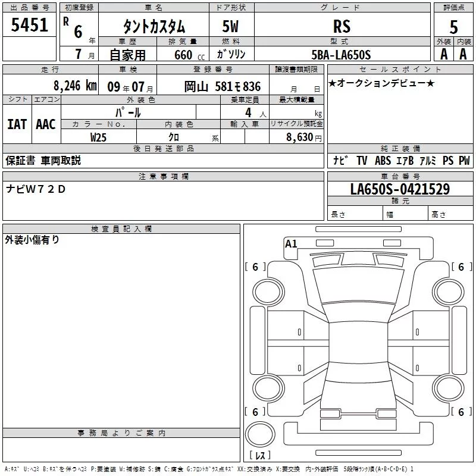
Task: Click the star before オークションデビュー text
Action: (333, 83)
